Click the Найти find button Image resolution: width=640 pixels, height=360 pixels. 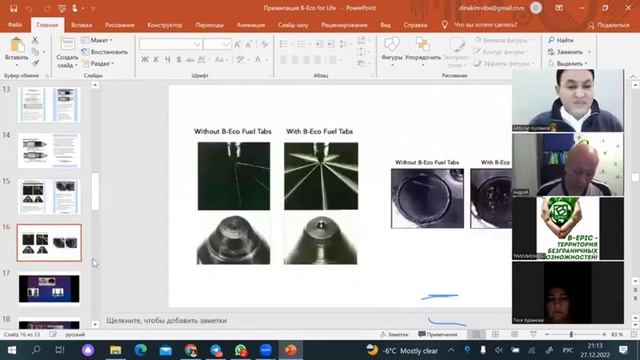(561, 40)
